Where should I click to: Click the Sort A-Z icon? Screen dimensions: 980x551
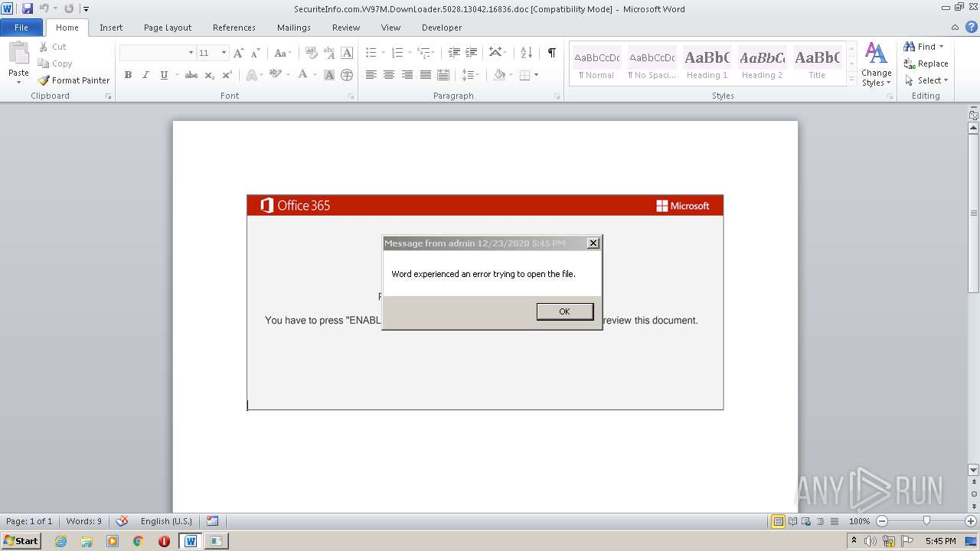pyautogui.click(x=526, y=53)
